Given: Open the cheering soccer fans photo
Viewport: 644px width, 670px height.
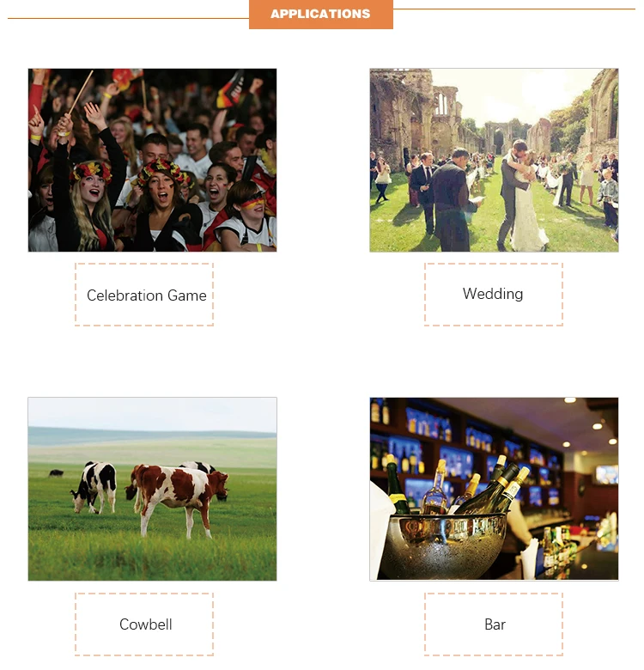Looking at the screenshot, I should (x=153, y=161).
